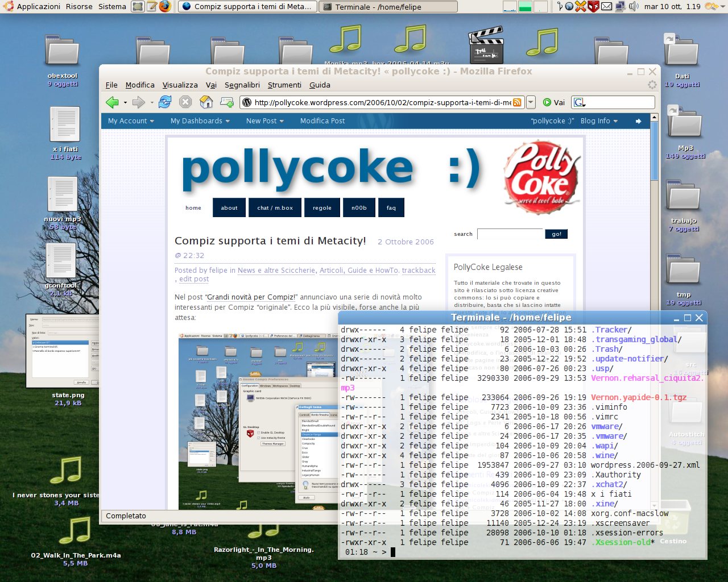Open Firefox File menu

pyautogui.click(x=111, y=85)
